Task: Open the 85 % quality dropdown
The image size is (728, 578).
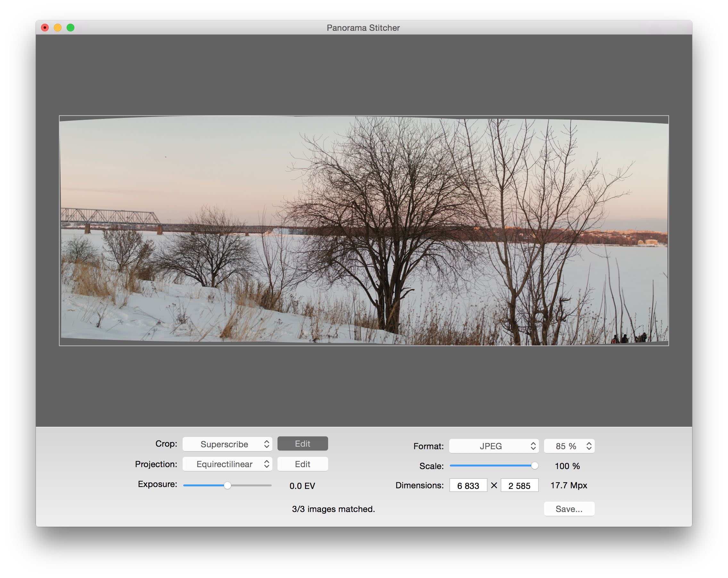Action: [569, 446]
